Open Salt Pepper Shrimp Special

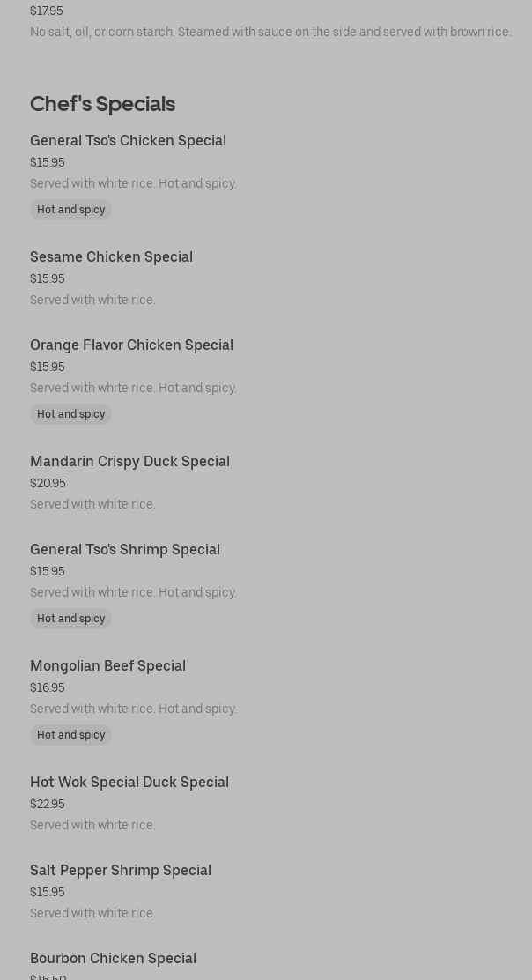tap(121, 871)
